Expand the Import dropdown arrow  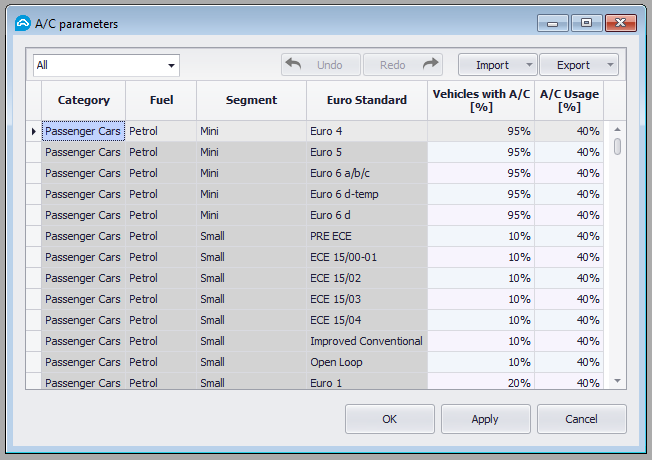point(529,66)
